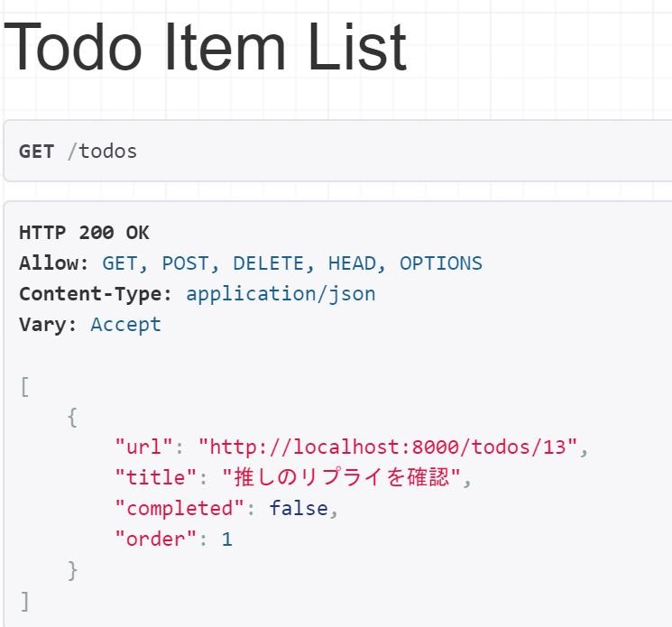Select the "HTTP 200 OK" status line

tap(84, 233)
